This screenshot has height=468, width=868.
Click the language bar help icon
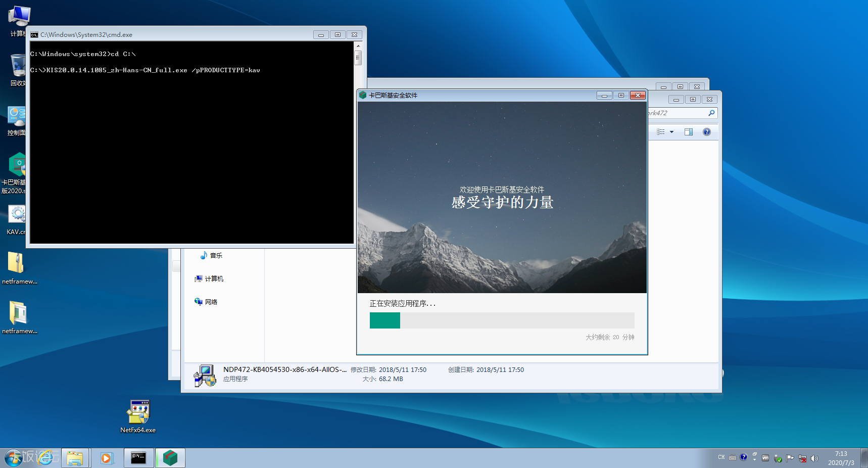[x=743, y=457]
